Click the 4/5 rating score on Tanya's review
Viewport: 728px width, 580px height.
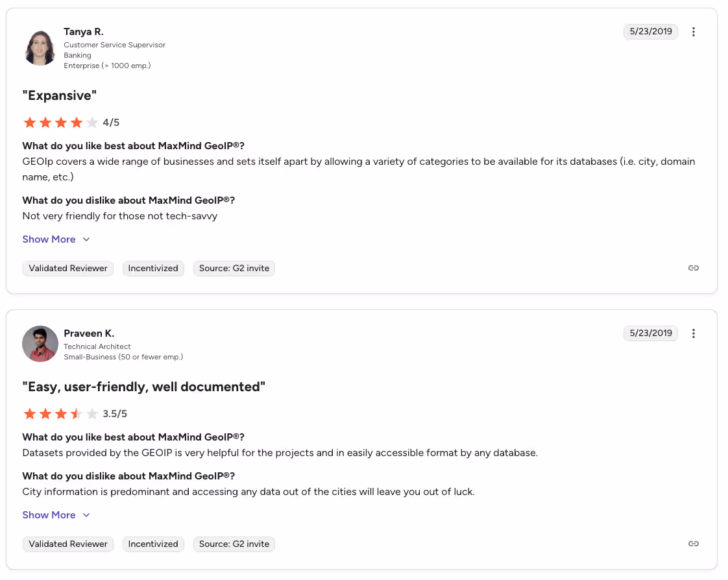click(110, 122)
